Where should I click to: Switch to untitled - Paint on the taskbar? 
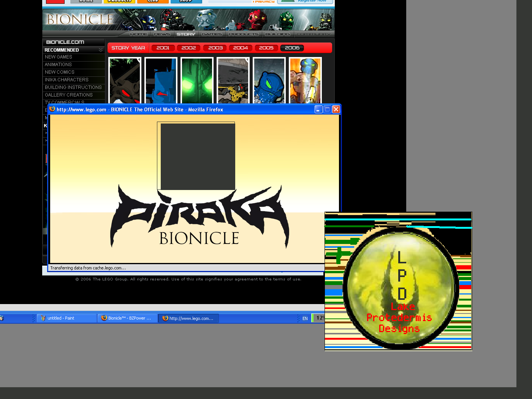click(67, 318)
